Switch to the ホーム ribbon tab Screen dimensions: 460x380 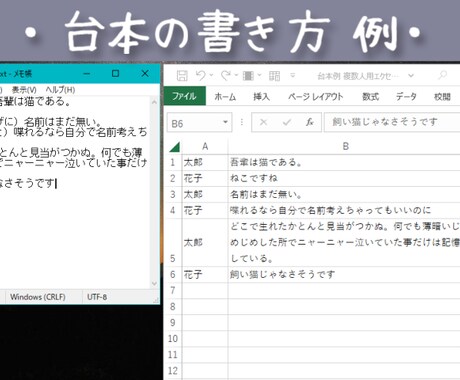tap(225, 97)
